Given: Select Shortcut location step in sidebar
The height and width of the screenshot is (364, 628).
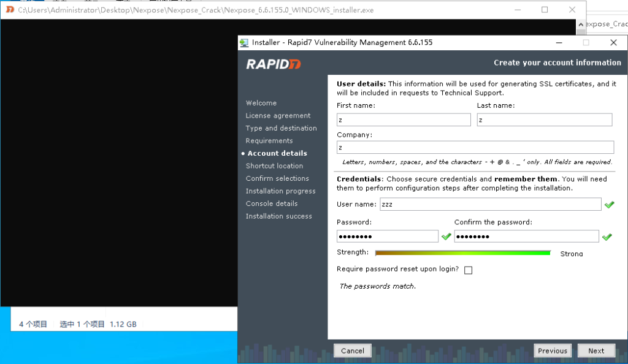Looking at the screenshot, I should (274, 165).
